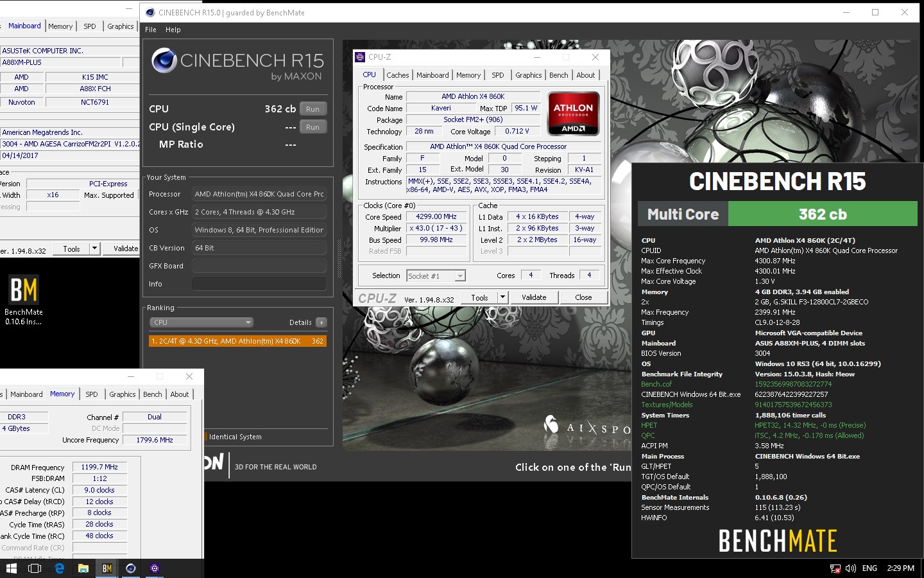924x578 pixels.
Task: Click the network status tray icon
Action: 835,568
